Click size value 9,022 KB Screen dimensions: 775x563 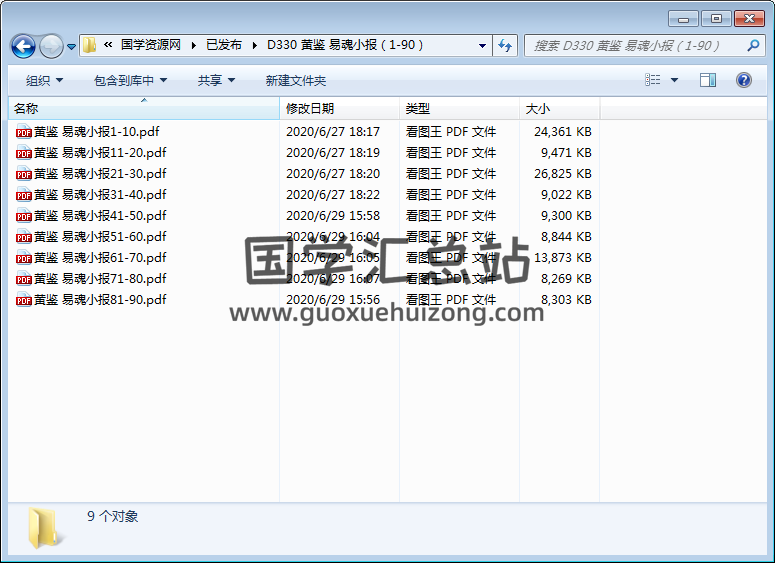566,194
